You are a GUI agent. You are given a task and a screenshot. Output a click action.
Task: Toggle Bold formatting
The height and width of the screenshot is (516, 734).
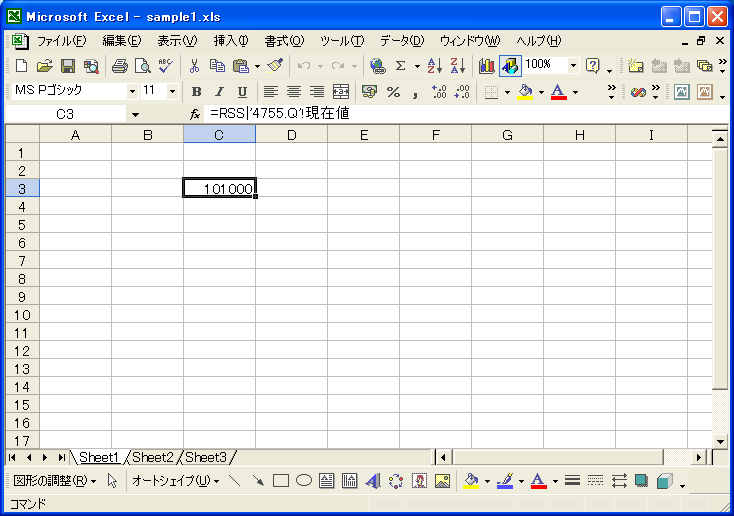(197, 92)
